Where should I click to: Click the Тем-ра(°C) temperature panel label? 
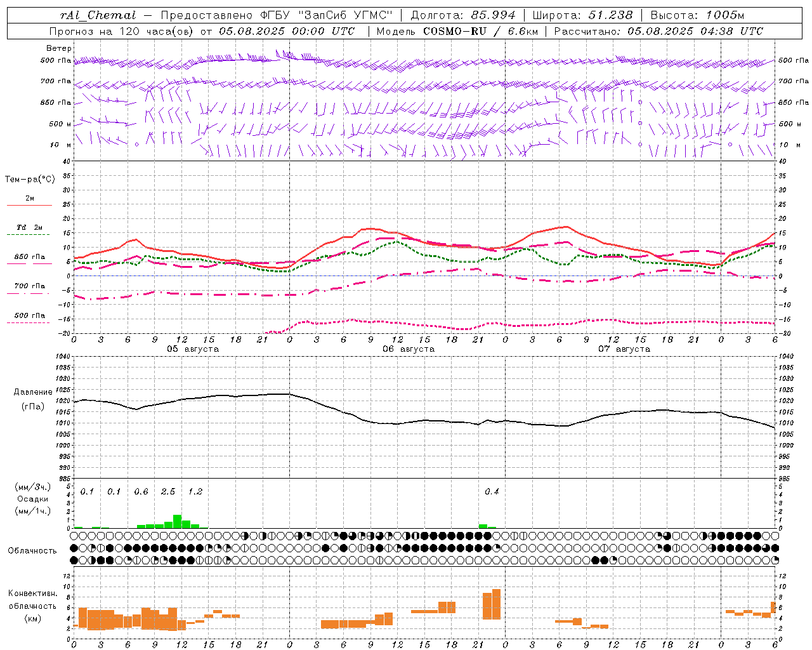tap(30, 180)
